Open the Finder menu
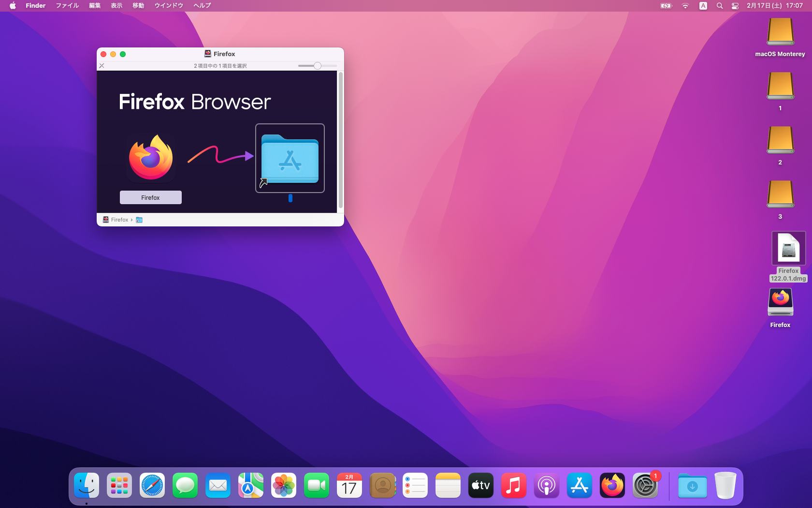This screenshot has width=812, height=508. (x=35, y=6)
